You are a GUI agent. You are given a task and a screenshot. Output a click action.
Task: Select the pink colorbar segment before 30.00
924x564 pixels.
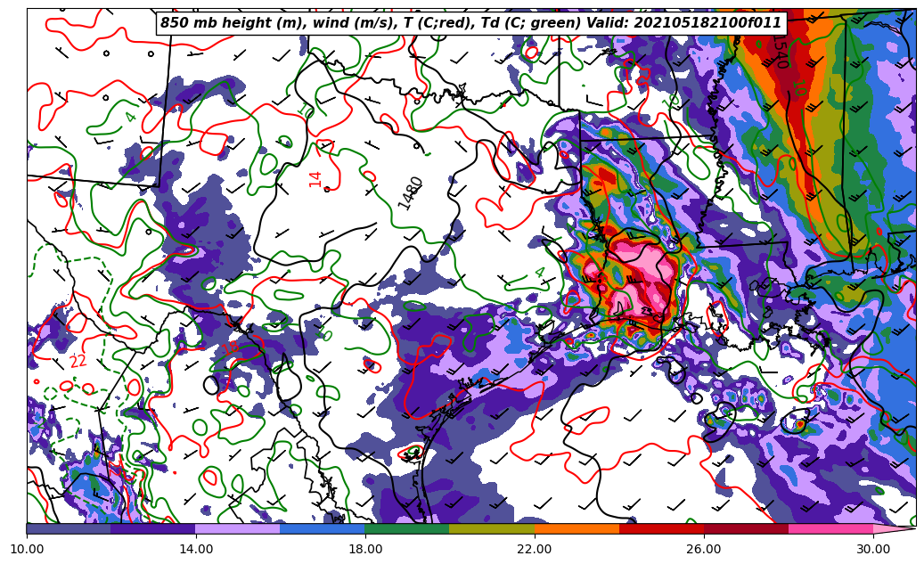pyautogui.click(x=830, y=528)
